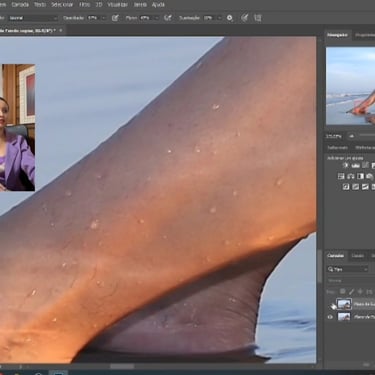The image size is (375, 375).
Task: Open the Janela menu
Action: tap(140, 5)
